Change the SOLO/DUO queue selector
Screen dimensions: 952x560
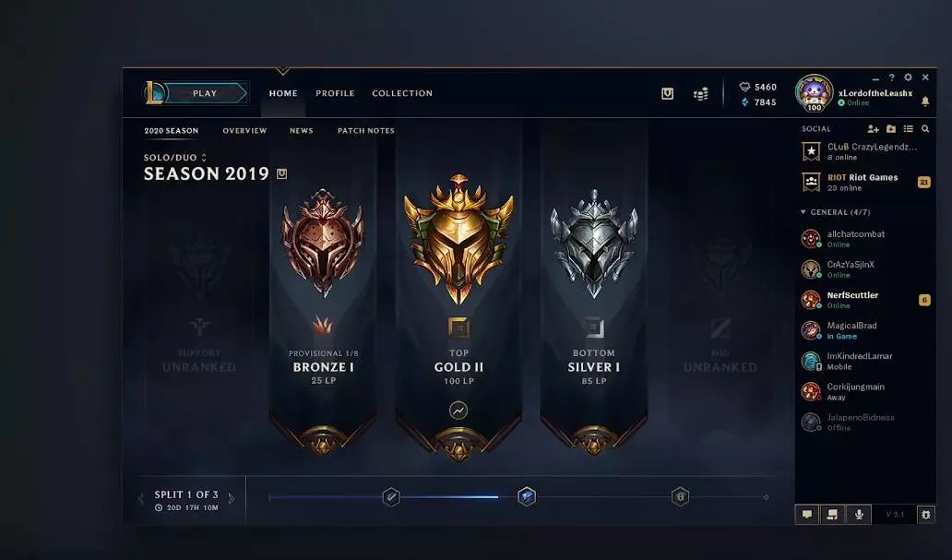tap(175, 158)
